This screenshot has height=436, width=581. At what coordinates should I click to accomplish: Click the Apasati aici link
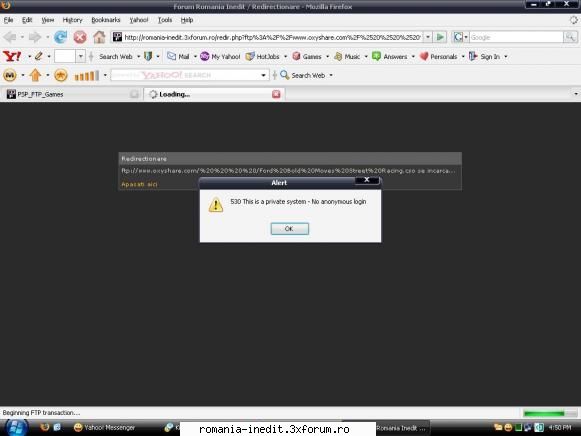coord(139,184)
